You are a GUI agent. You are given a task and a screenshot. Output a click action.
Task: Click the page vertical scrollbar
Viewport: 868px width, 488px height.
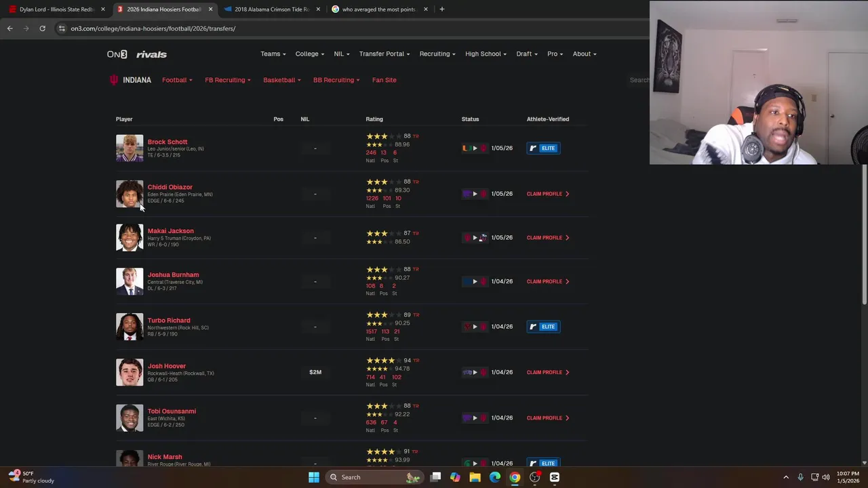coord(864,234)
